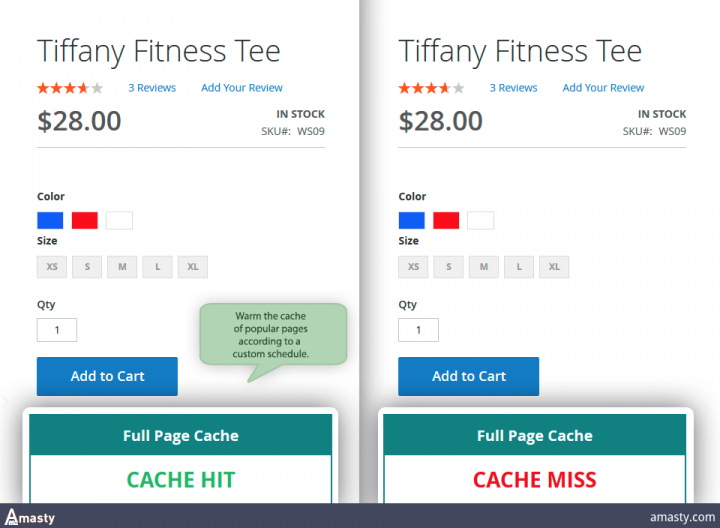The height and width of the screenshot is (528, 720).
Task: Focus the Qty field on right product
Action: (x=418, y=330)
